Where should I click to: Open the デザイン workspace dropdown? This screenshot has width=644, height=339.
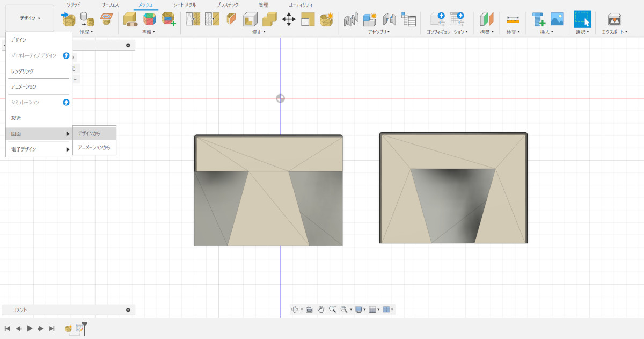30,18
